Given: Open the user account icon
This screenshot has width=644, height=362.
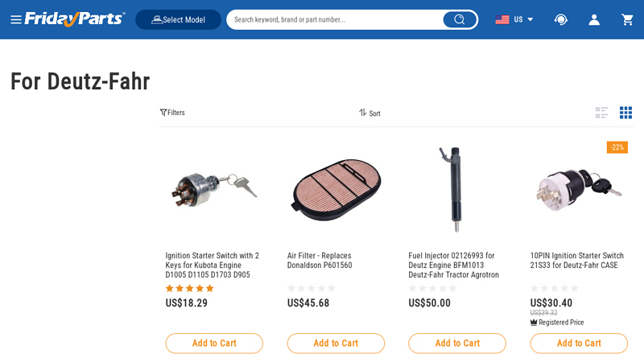Looking at the screenshot, I should [594, 19].
